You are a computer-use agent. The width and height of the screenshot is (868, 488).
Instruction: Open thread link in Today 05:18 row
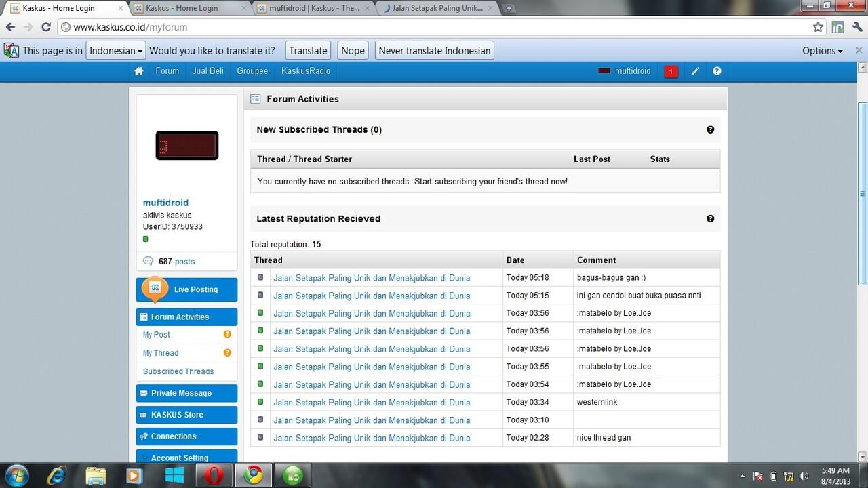372,278
